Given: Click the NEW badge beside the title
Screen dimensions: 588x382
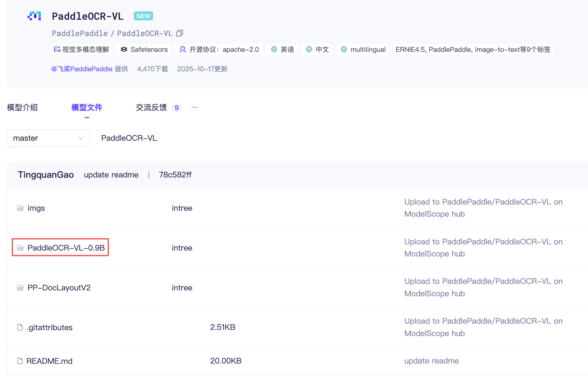Looking at the screenshot, I should [143, 16].
